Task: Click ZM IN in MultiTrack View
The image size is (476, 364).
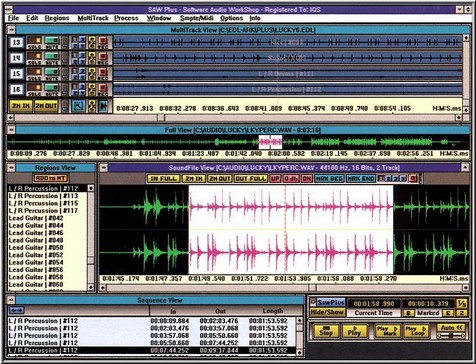Action: click(x=21, y=106)
